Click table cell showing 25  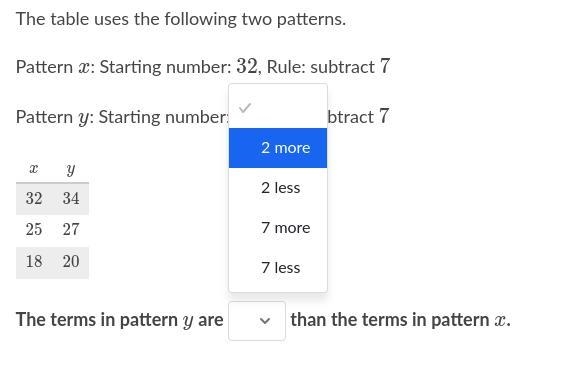34,230
